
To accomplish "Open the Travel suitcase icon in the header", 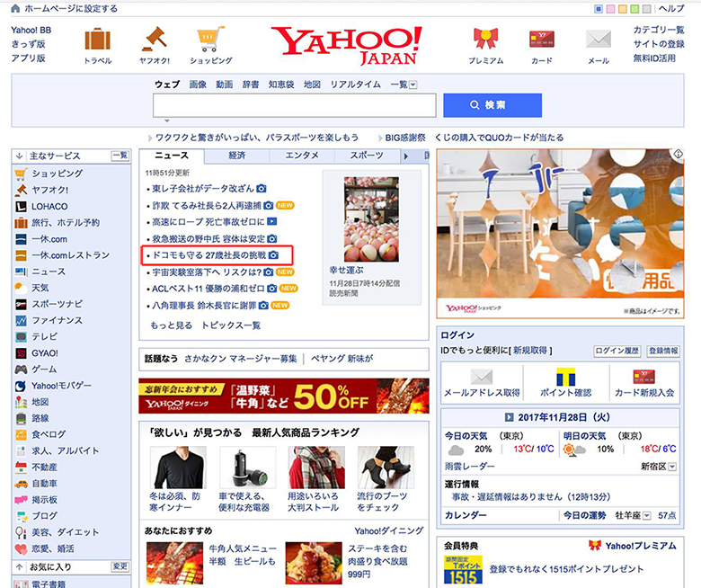I will click(97, 39).
